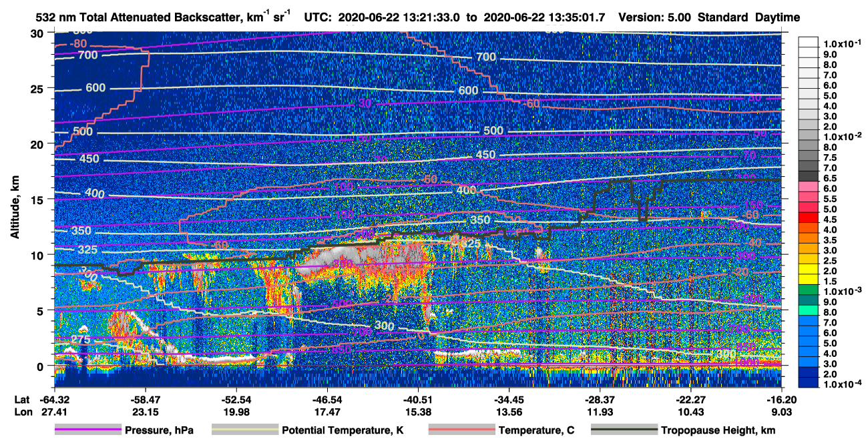Click the 'Version: 5.00' text in header
The image size is (868, 445).
point(654,17)
